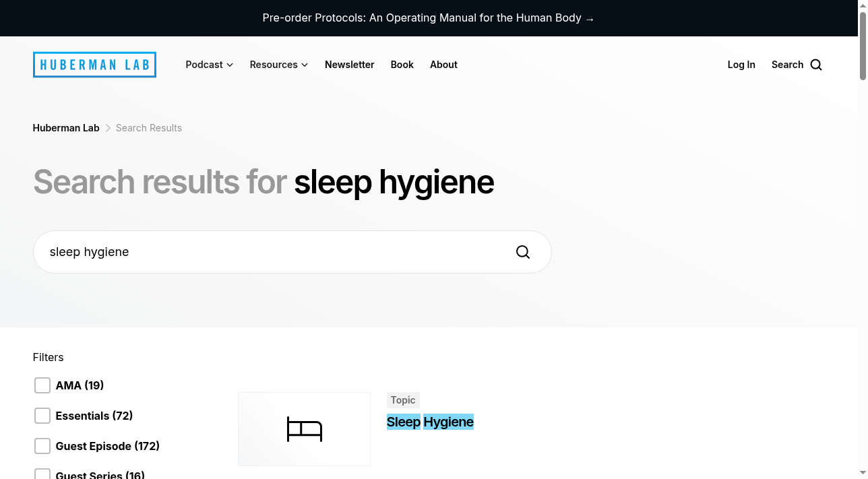Open the About page
Viewport: 868px width, 479px height.
coord(443,65)
